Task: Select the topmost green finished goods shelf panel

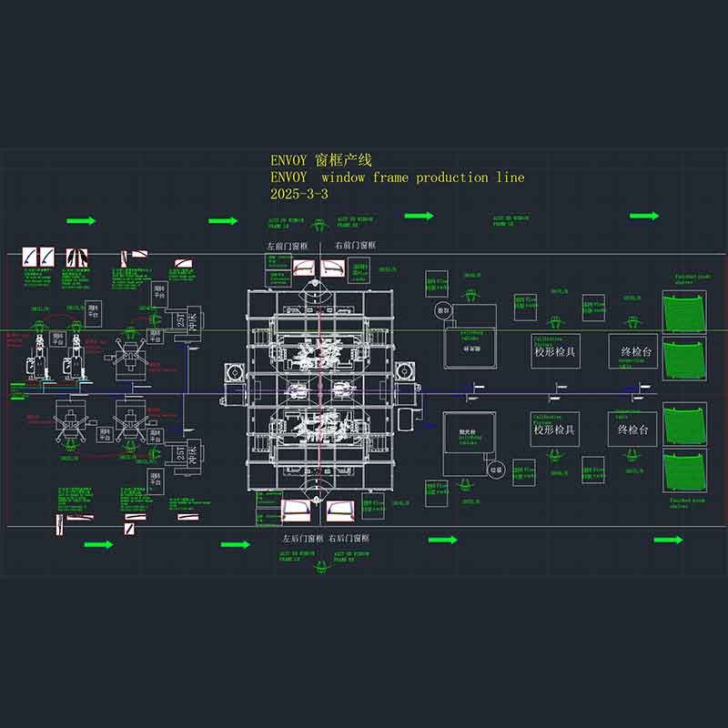Action: pyautogui.click(x=684, y=312)
